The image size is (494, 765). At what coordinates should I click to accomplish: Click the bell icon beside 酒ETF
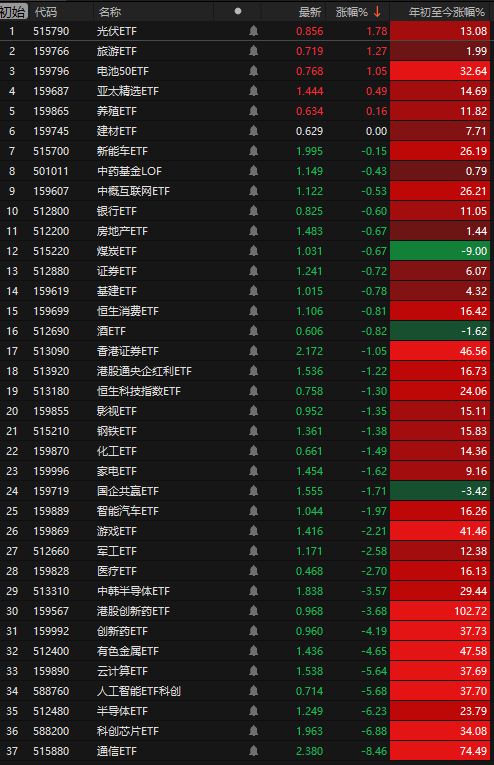point(253,331)
